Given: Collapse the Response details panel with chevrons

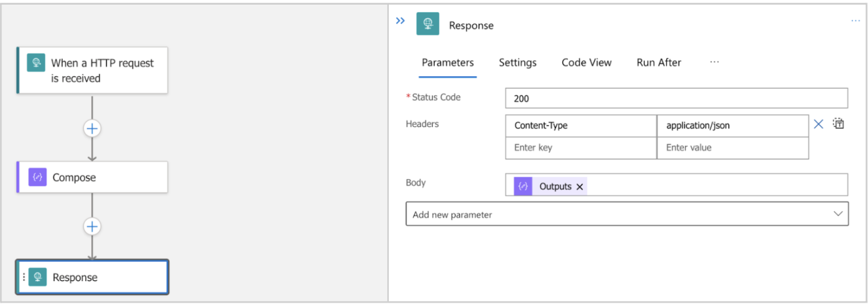Looking at the screenshot, I should click(400, 21).
